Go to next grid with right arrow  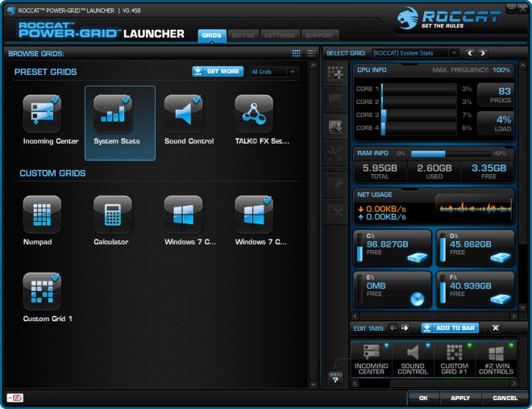(483, 53)
